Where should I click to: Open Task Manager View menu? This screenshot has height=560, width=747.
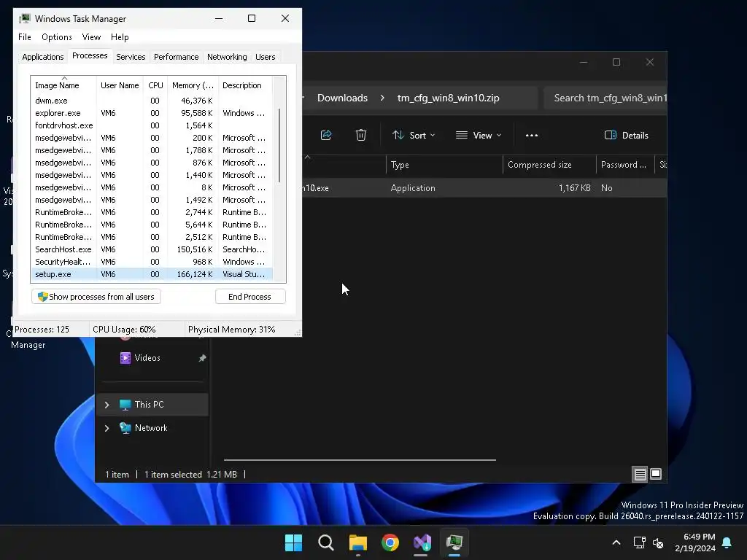click(91, 37)
